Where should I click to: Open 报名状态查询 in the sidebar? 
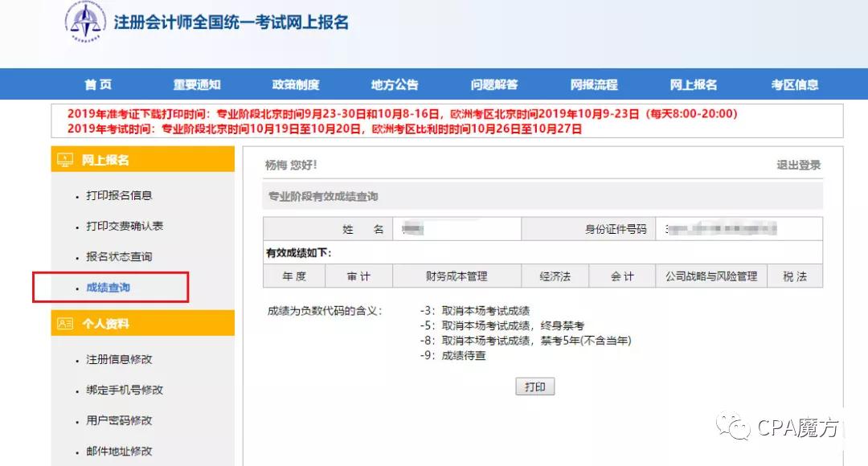(119, 257)
